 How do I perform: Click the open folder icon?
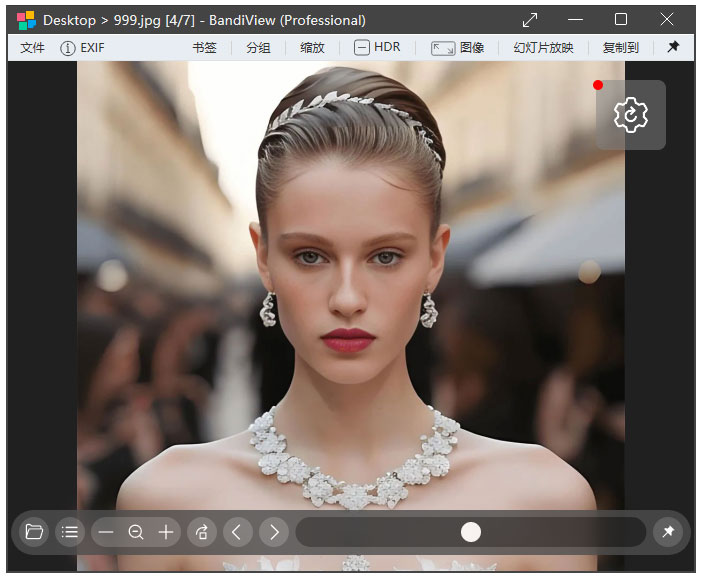34,532
